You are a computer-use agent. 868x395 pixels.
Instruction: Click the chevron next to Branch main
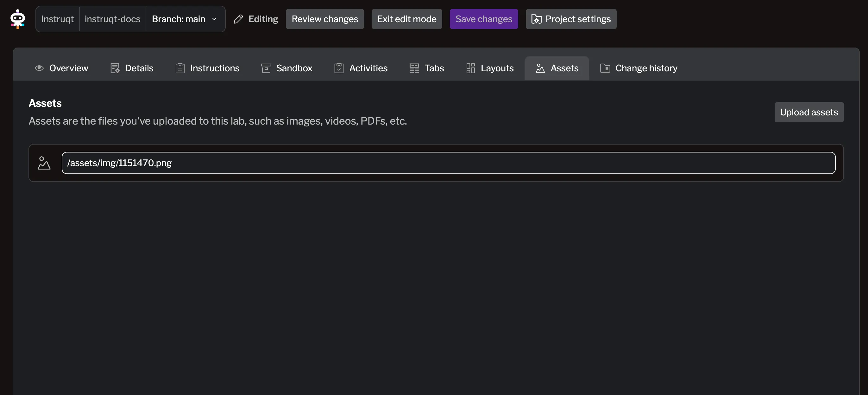click(214, 19)
